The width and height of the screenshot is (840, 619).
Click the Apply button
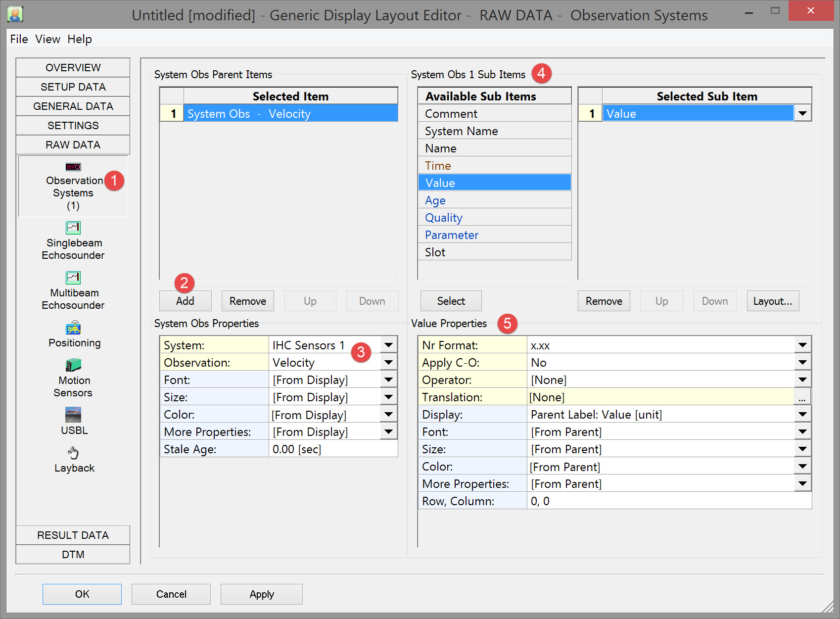pos(261,594)
